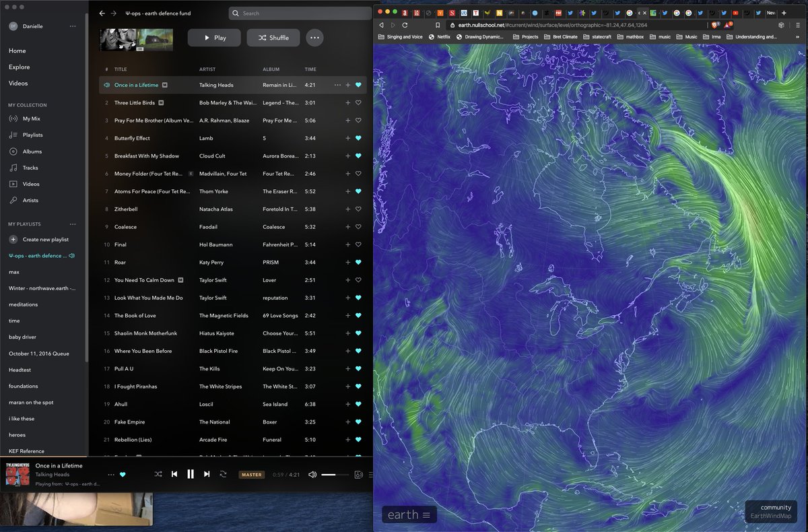
Task: Unfavorite the now playing track heart
Action: click(x=123, y=475)
